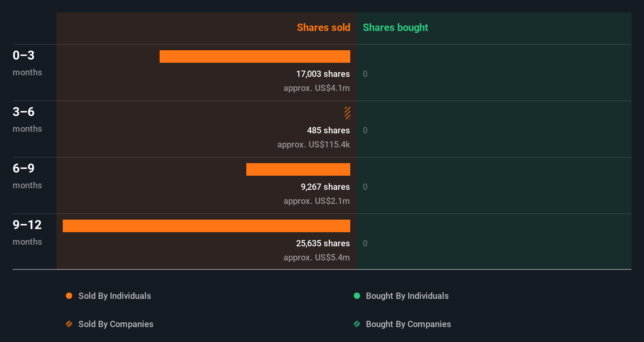Select the Sold By Companies legend label
The height and width of the screenshot is (342, 644).
click(116, 324)
